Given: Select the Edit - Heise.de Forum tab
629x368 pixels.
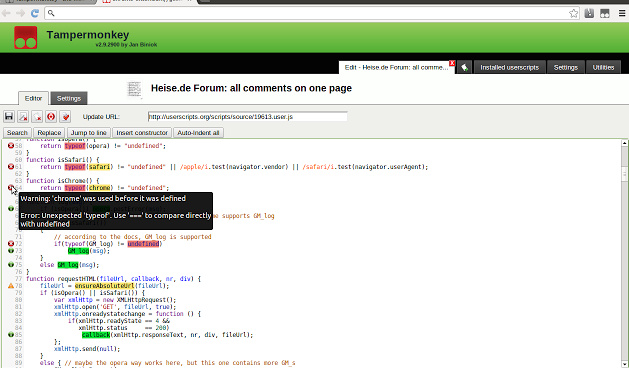Looking at the screenshot, I should tap(396, 67).
